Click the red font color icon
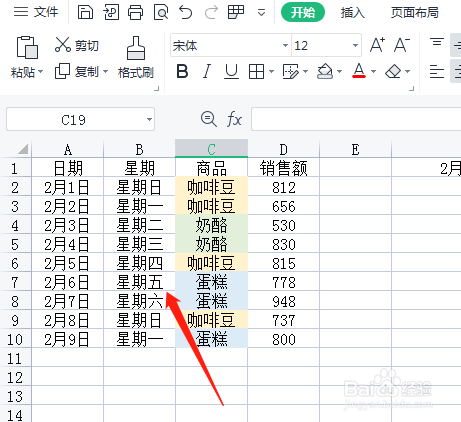 pyautogui.click(x=359, y=71)
